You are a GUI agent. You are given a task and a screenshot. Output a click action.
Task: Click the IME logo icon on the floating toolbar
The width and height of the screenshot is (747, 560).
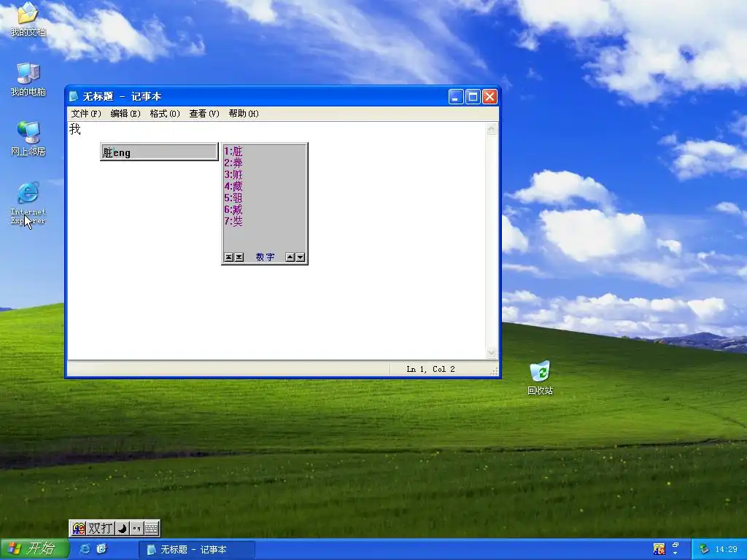coord(79,528)
